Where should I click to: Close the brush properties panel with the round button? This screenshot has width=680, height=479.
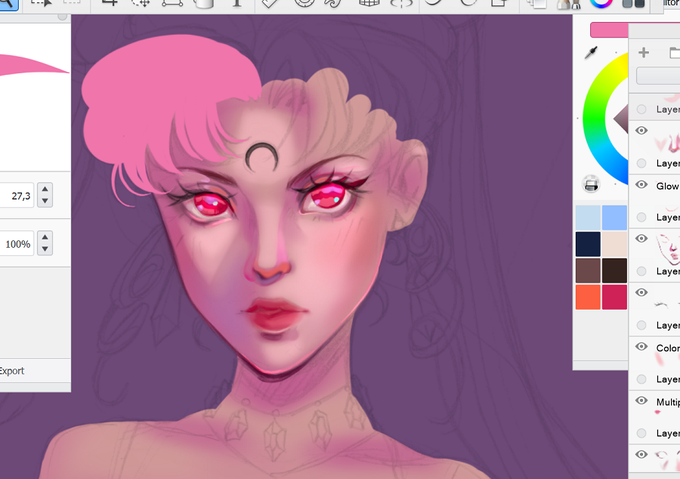tap(62, 17)
